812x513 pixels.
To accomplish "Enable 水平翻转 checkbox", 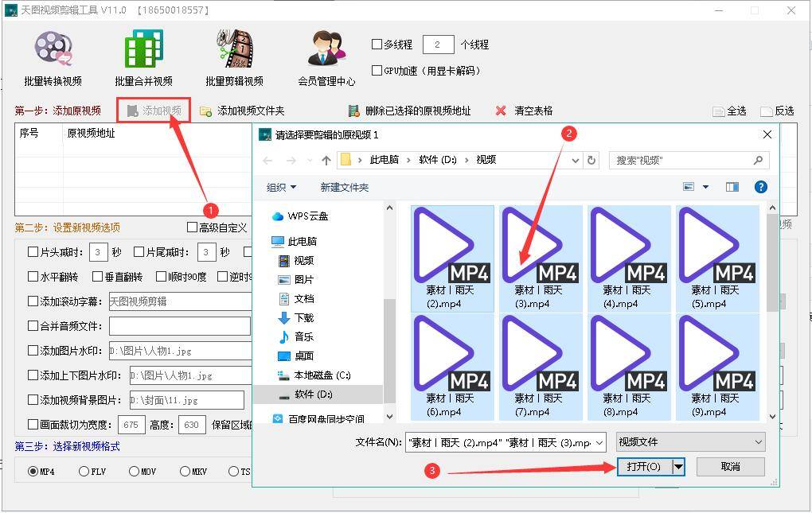I will (33, 277).
